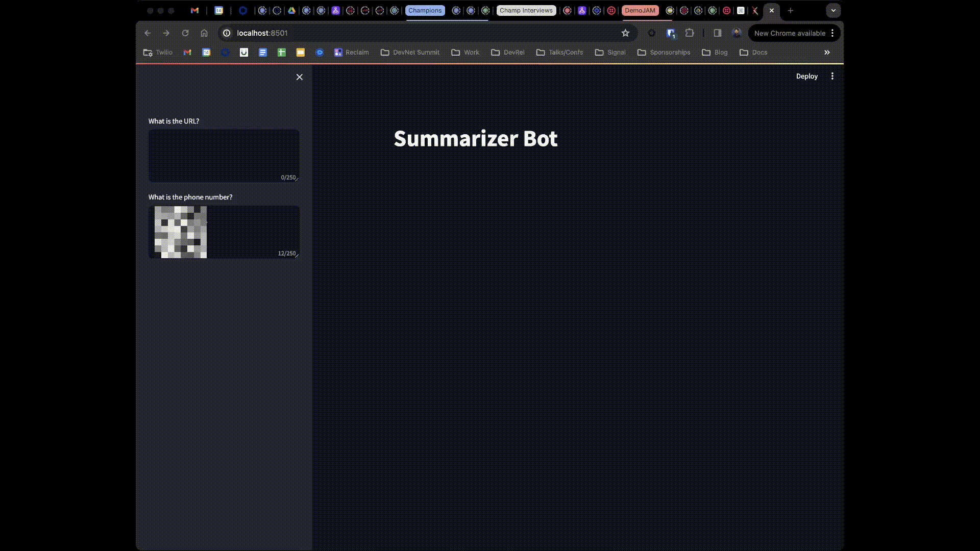Open the Chrome profile avatar

click(736, 33)
